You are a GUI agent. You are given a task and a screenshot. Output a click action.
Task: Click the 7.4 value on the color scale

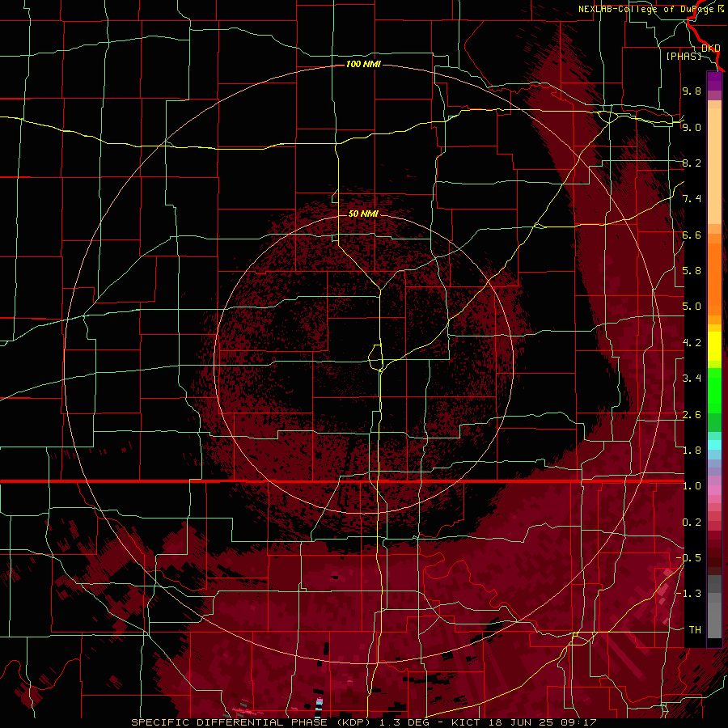click(692, 199)
